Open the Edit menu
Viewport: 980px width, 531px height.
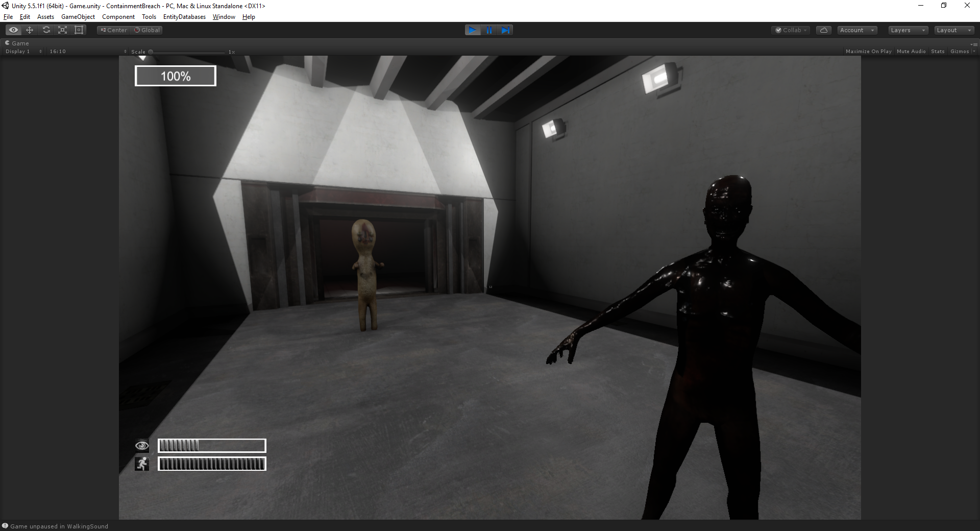pyautogui.click(x=25, y=17)
